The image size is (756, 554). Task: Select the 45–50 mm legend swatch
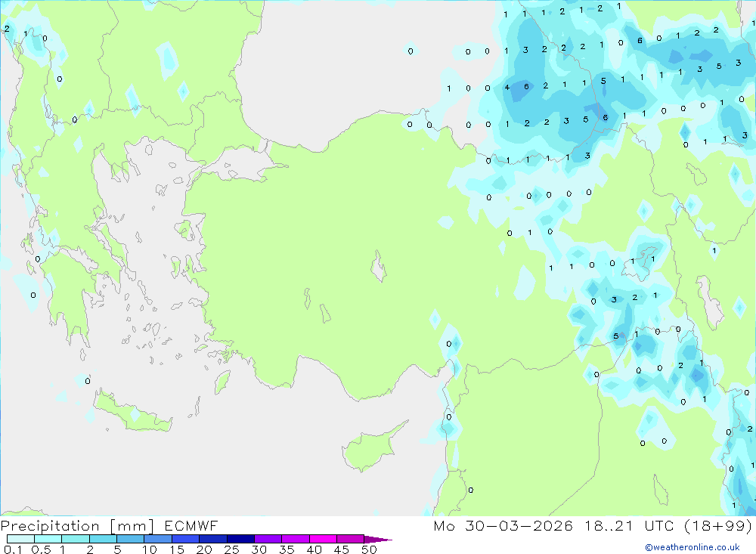click(351, 539)
